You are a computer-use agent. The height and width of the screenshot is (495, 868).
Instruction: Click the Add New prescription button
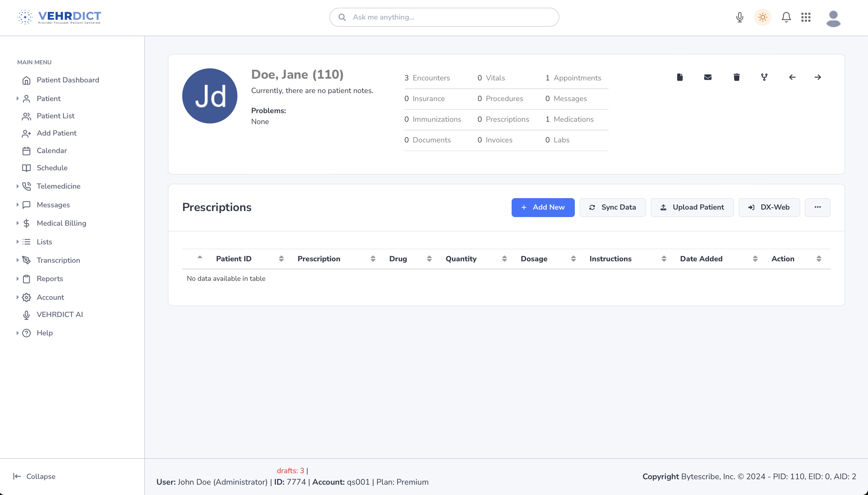543,207
